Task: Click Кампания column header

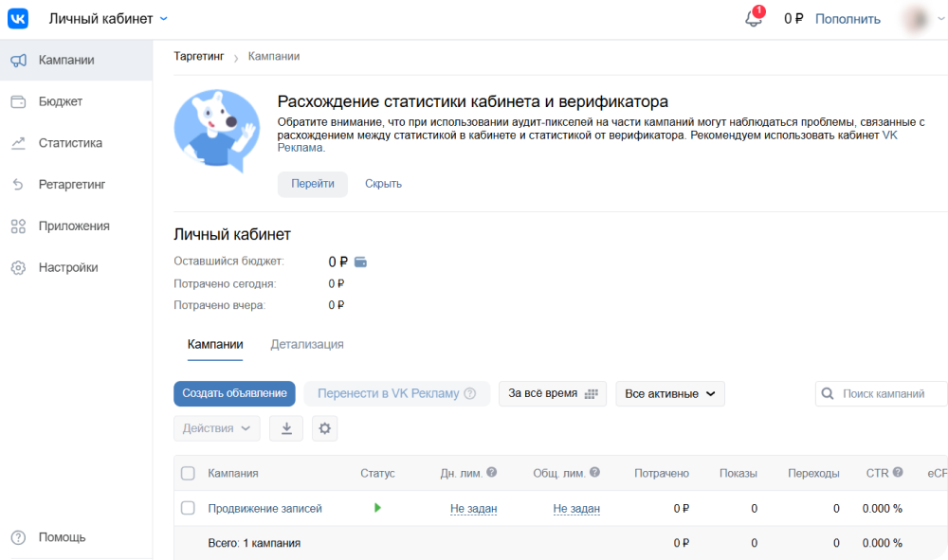Action: click(x=233, y=473)
